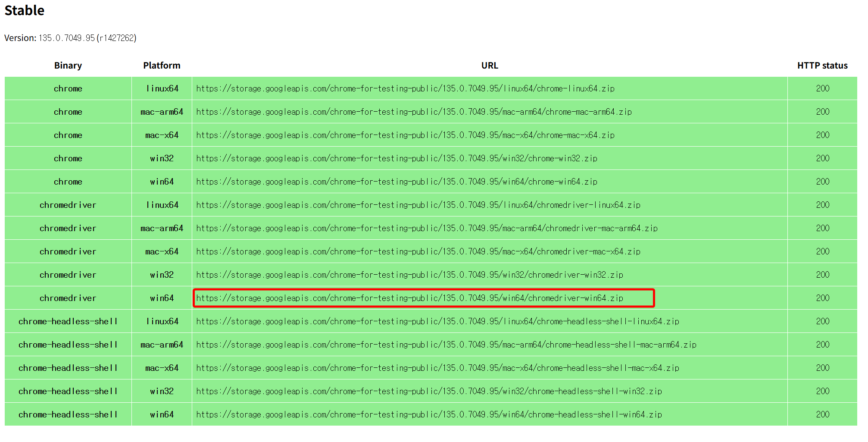This screenshot has height=442, width=868.
Task: Click binary cell chrome-headless-shell in win32 row
Action: coord(68,391)
